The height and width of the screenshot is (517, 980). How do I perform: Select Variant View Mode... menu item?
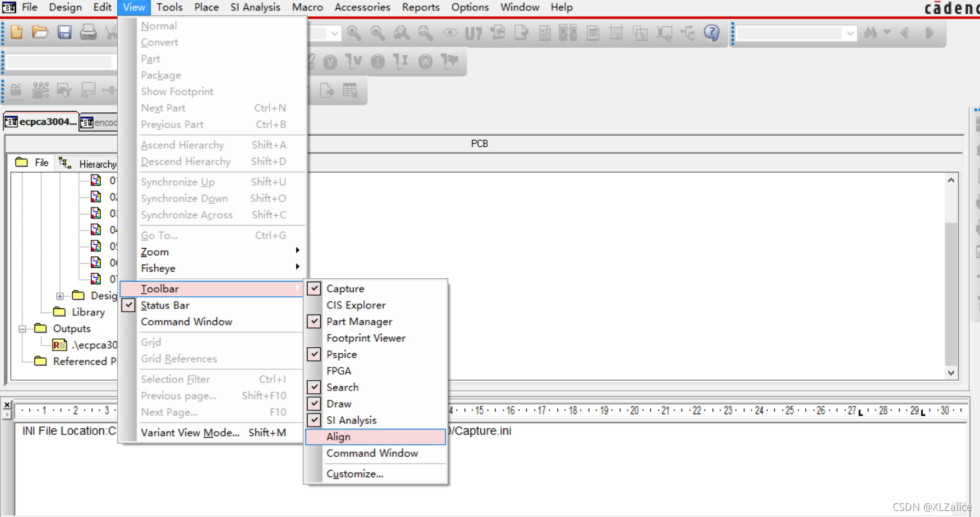click(211, 433)
